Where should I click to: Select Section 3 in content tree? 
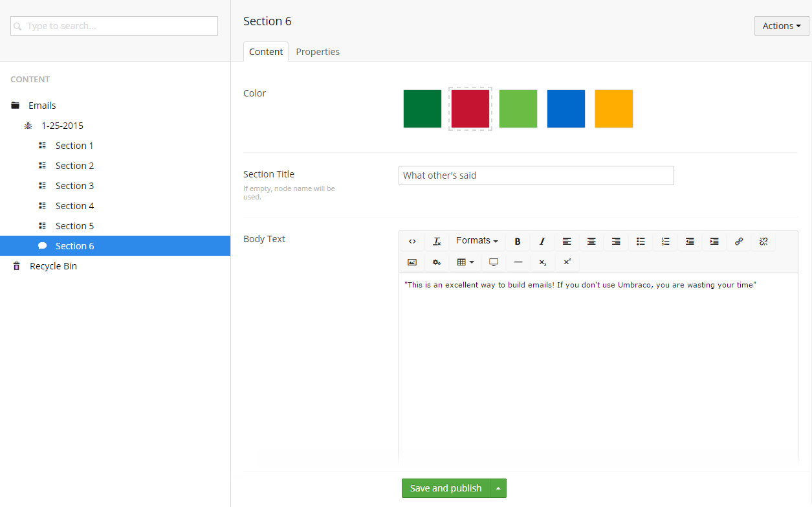click(74, 186)
